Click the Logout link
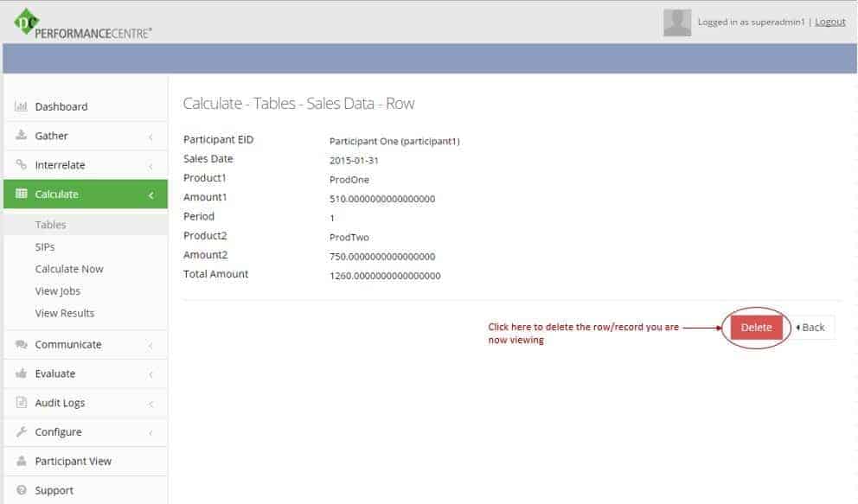Image resolution: width=858 pixels, height=504 pixels. (x=830, y=22)
